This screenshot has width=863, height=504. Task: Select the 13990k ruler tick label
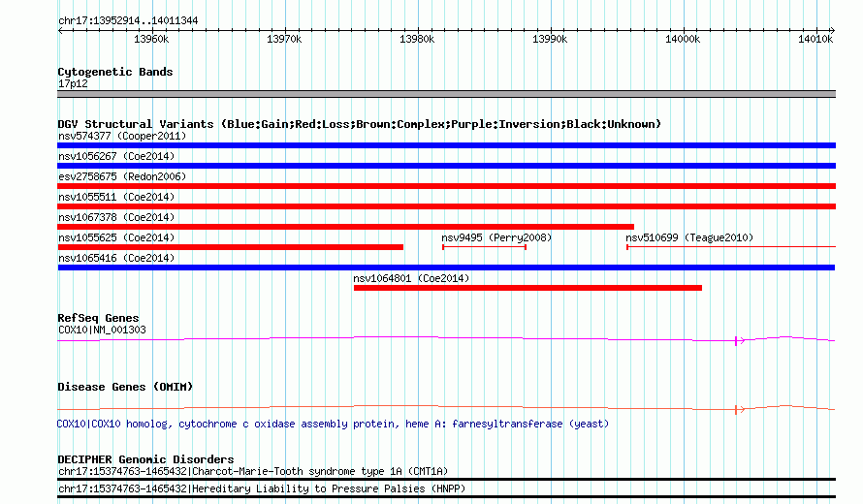(549, 40)
